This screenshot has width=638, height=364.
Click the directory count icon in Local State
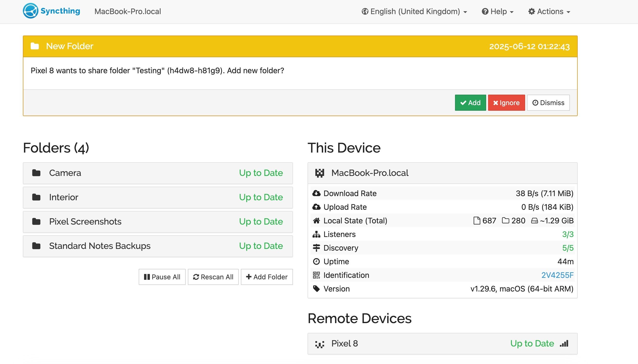click(x=505, y=220)
